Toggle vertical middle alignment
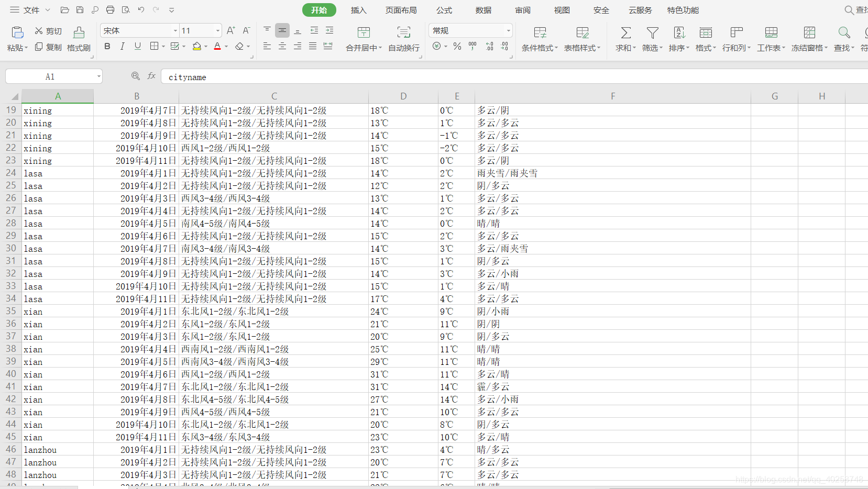The image size is (868, 489). [282, 30]
